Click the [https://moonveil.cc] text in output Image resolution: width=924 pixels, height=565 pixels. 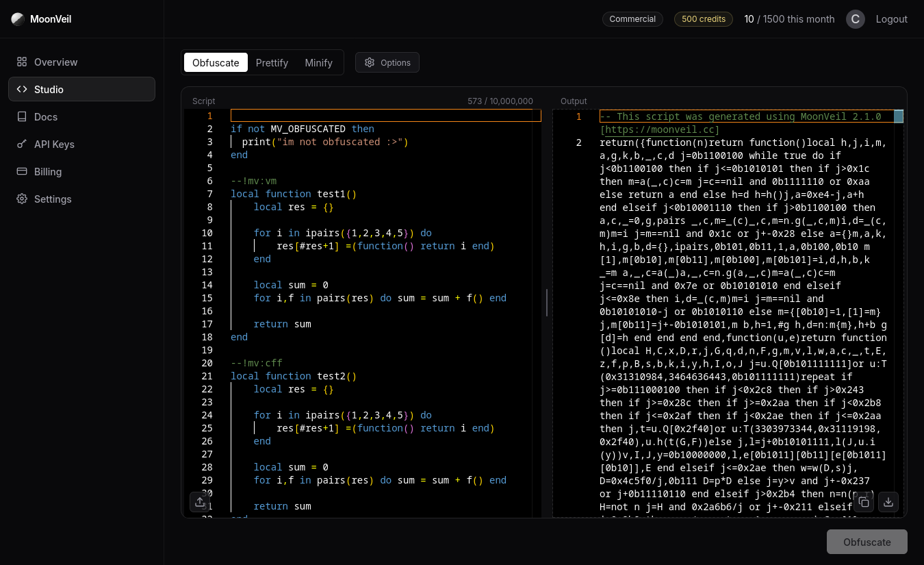pyautogui.click(x=660, y=129)
